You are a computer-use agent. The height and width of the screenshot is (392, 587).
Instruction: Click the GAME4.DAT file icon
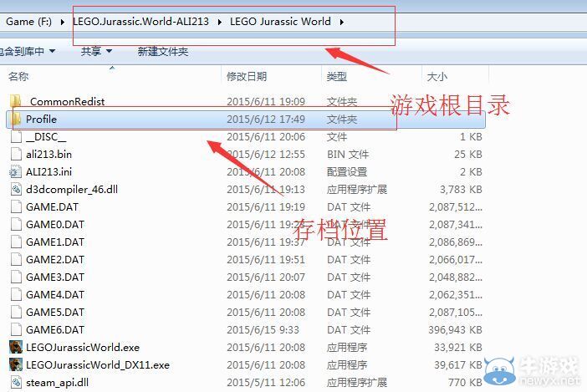tap(16, 295)
